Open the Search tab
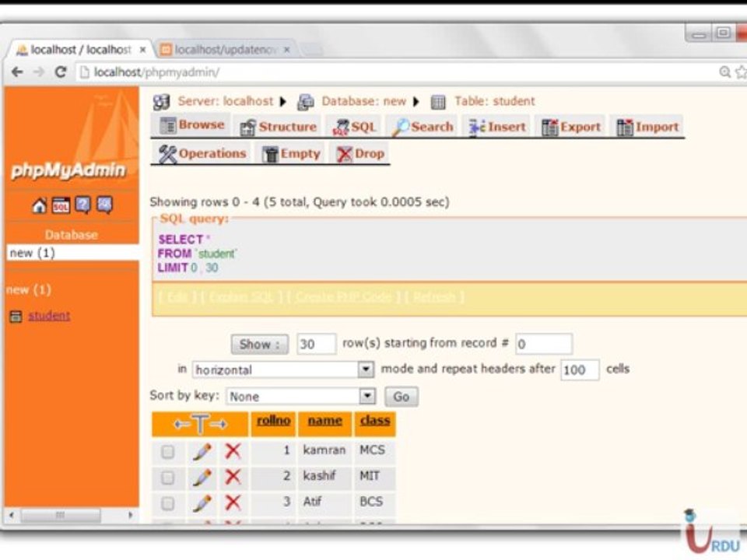The height and width of the screenshot is (560, 747). (x=422, y=127)
